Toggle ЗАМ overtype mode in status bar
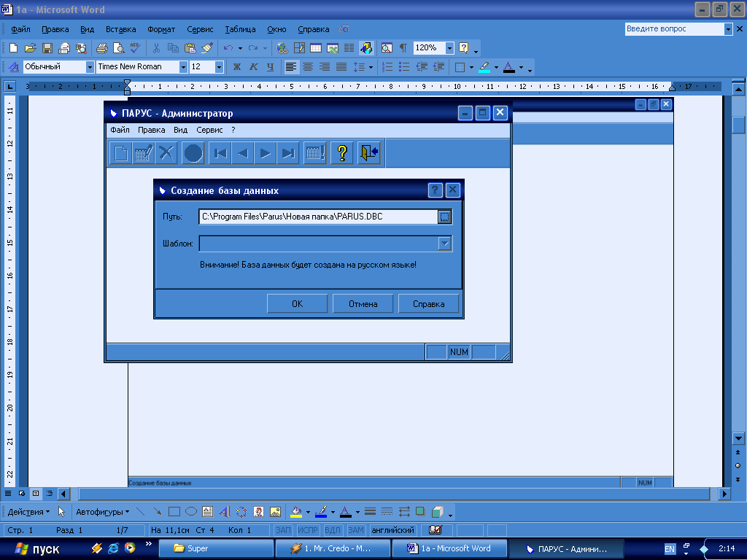Viewport: 747px width, 560px height. [x=355, y=530]
